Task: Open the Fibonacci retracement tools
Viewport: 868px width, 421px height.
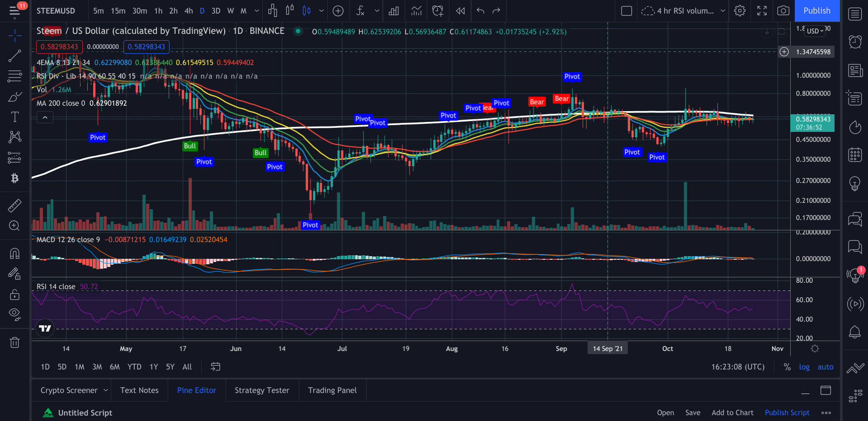Action: pyautogui.click(x=14, y=76)
